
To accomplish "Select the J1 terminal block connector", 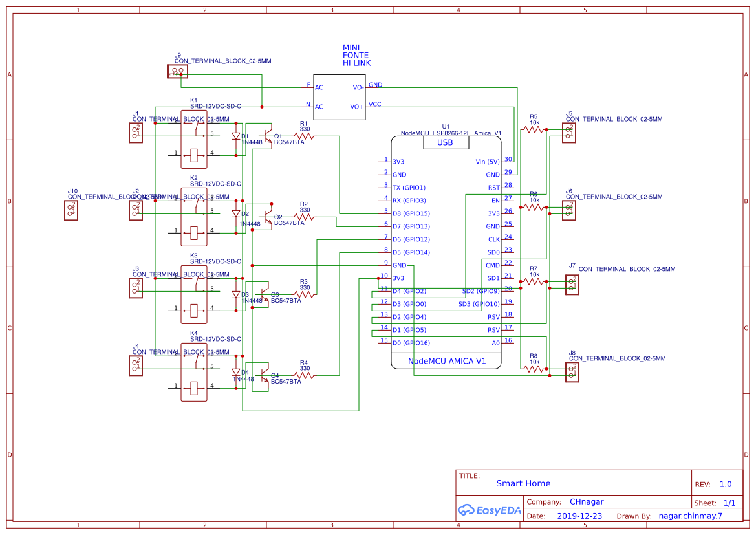I will pyautogui.click(x=136, y=133).
